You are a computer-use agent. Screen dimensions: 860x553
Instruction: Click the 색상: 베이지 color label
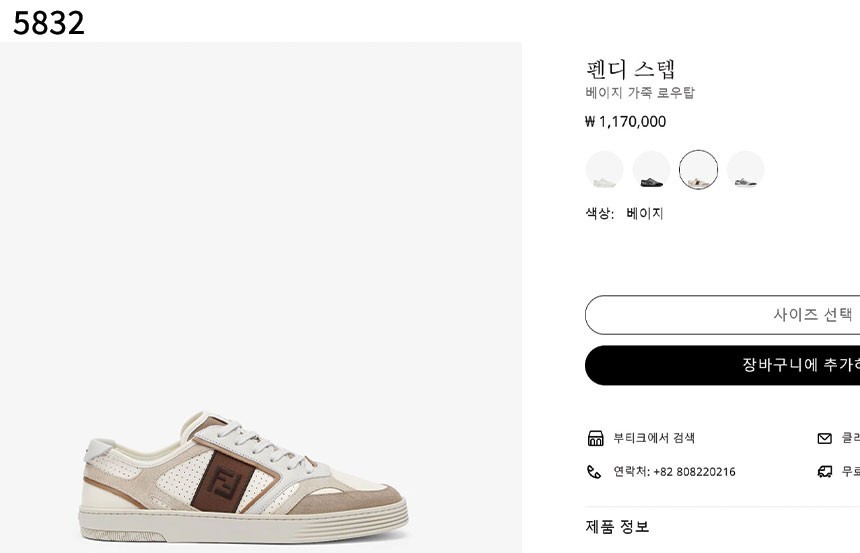(x=624, y=213)
